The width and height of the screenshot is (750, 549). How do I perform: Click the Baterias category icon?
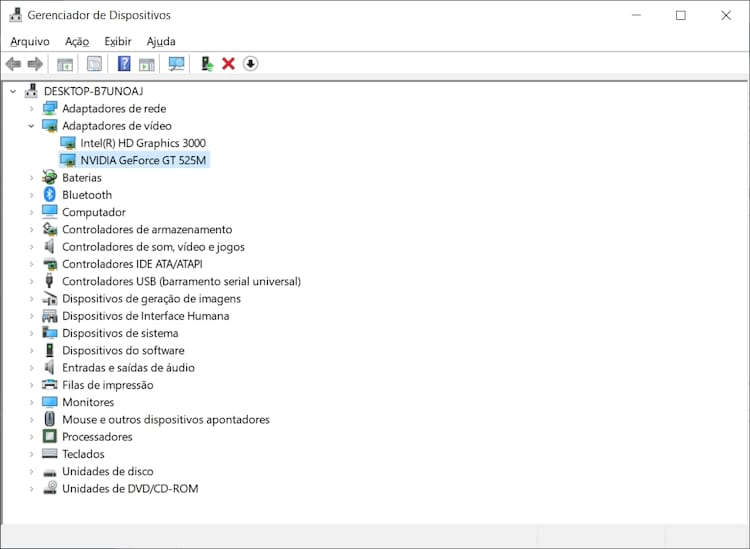point(49,177)
